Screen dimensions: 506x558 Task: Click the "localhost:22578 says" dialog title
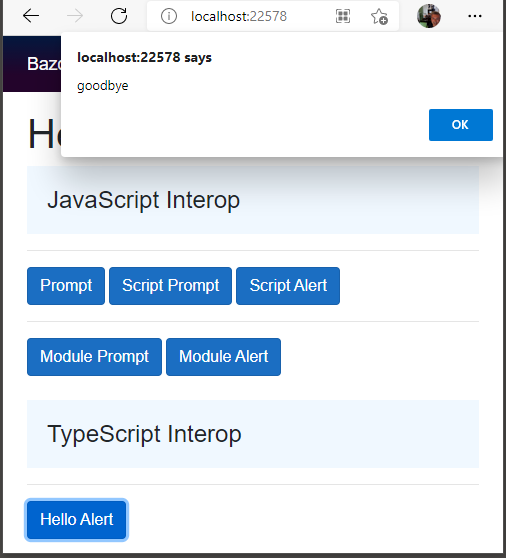[x=144, y=57]
